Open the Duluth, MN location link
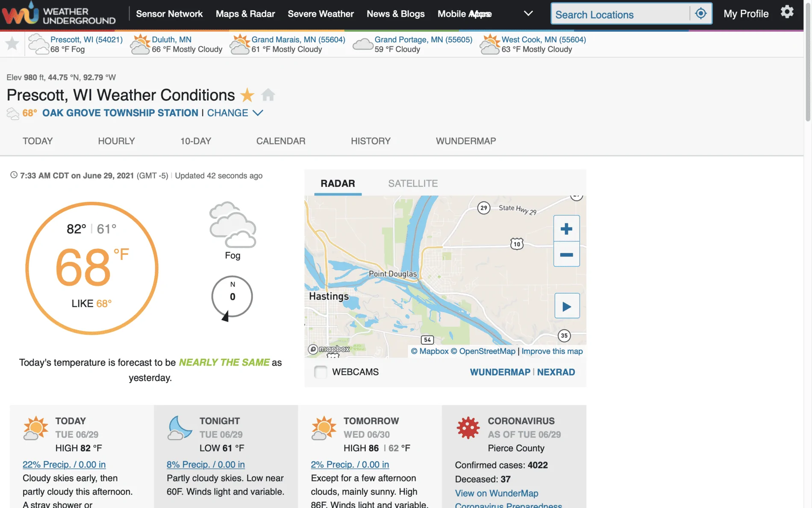812x508 pixels. point(171,39)
